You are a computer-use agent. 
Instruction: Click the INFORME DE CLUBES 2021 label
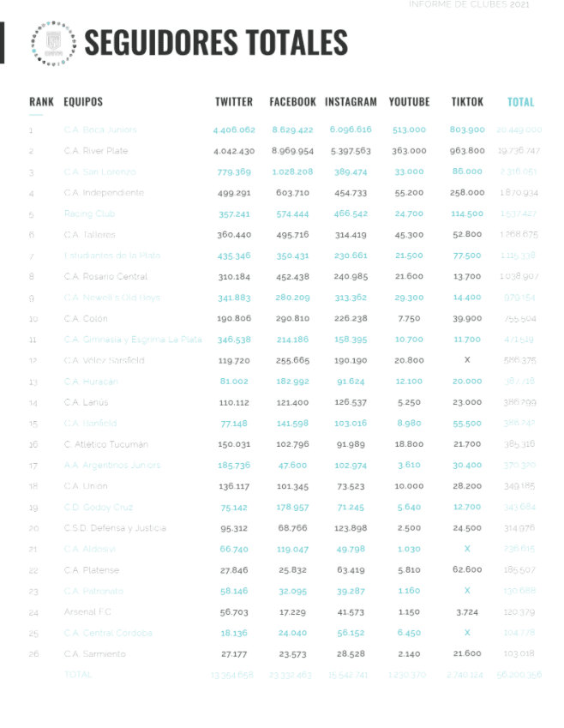point(468,5)
